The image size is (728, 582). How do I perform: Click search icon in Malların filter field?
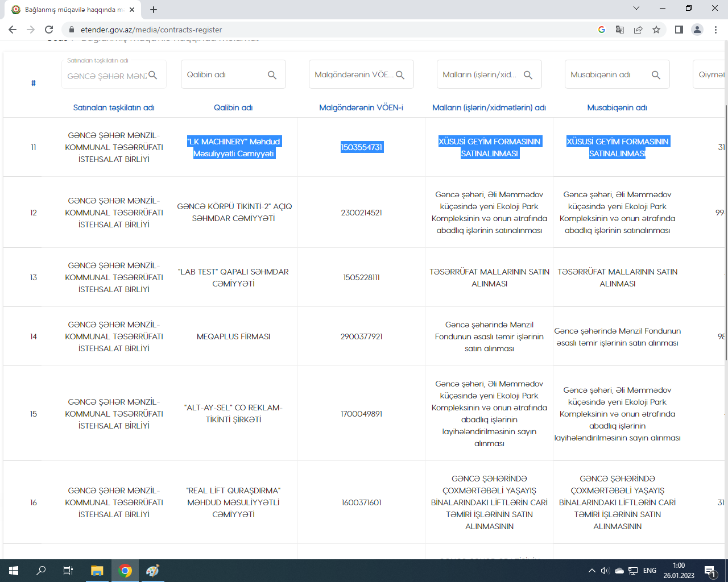tap(528, 75)
